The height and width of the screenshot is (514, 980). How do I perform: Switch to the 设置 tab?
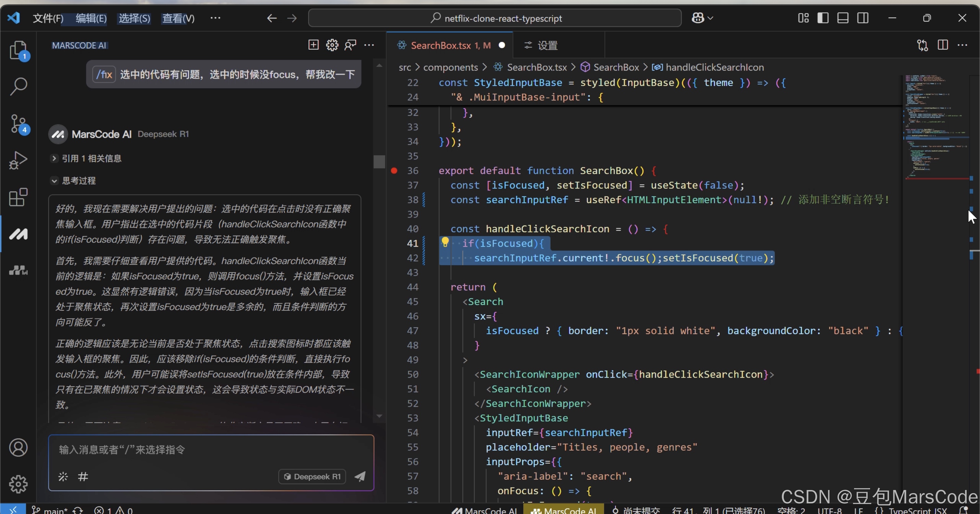pyautogui.click(x=547, y=45)
